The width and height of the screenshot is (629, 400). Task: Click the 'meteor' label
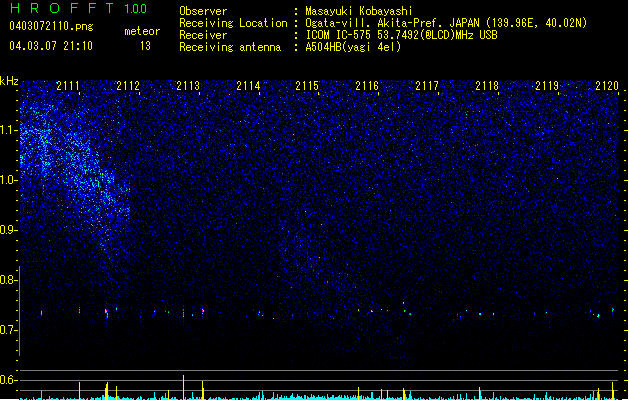point(142,31)
